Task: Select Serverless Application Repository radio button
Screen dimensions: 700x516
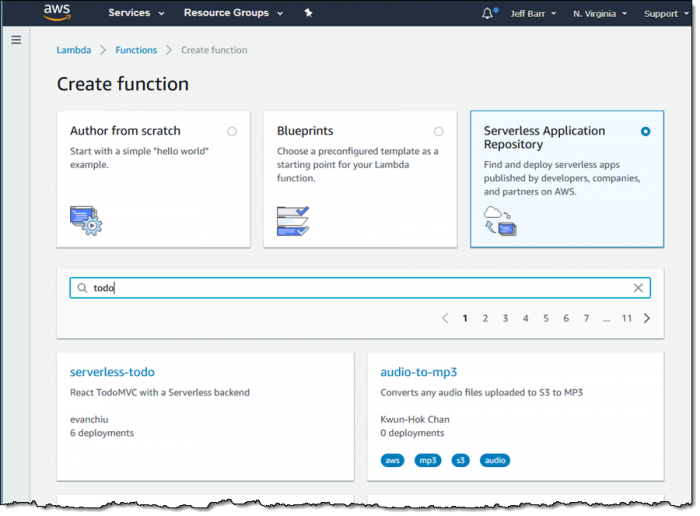Action: click(646, 131)
